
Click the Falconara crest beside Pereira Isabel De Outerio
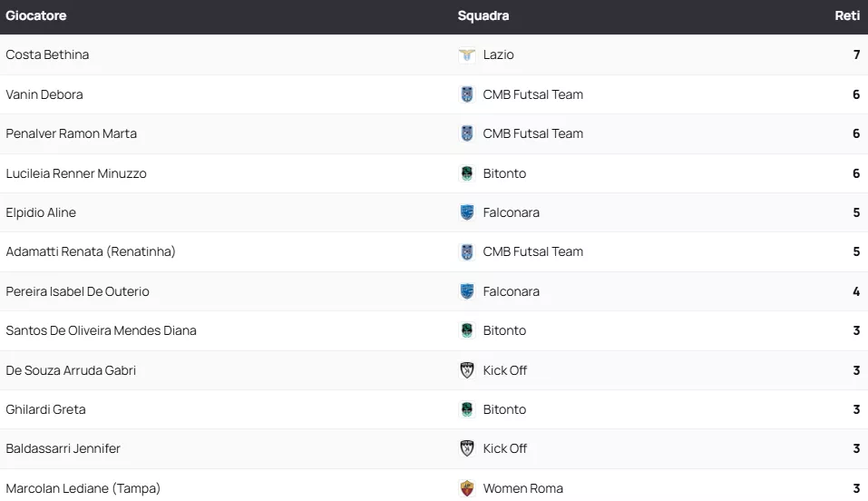coord(467,291)
